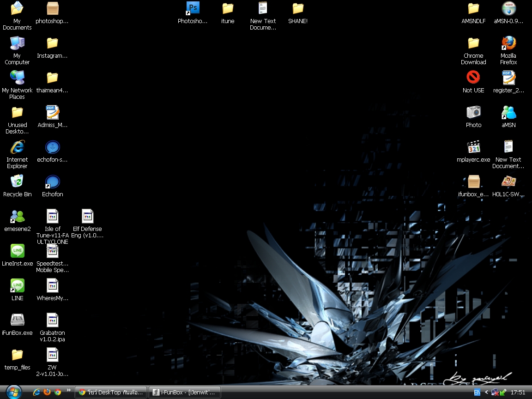Screen dimensions: 532x399
Task: Select ZW 2-v1.01 ipa file
Action: click(52, 355)
